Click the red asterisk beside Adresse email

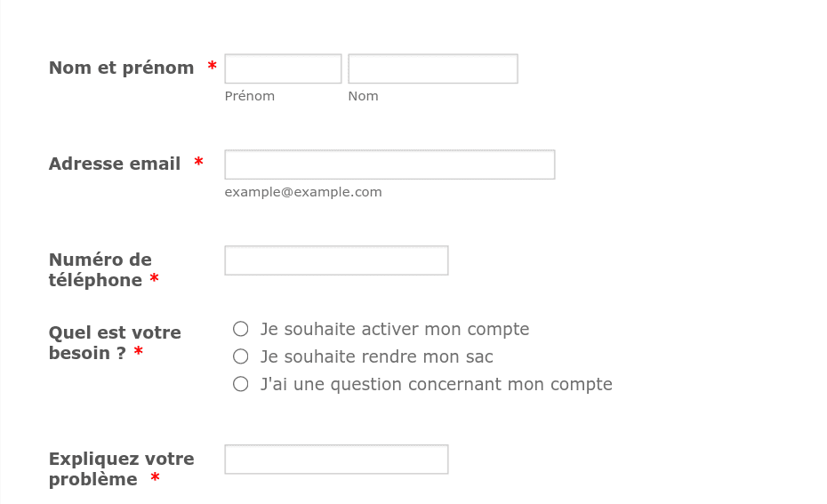(x=199, y=163)
